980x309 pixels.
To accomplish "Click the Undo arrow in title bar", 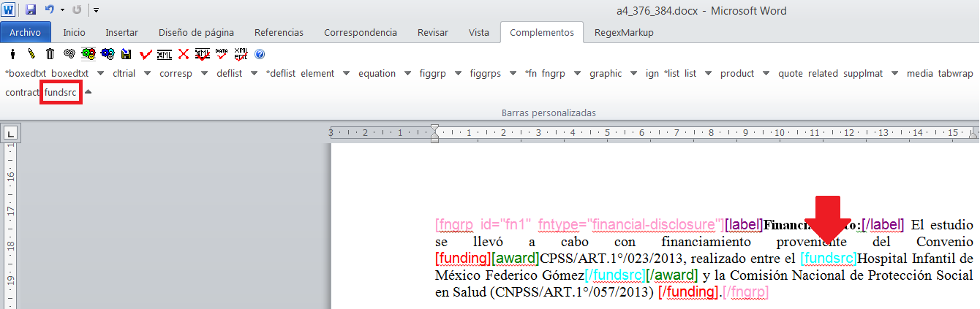I will pyautogui.click(x=49, y=10).
